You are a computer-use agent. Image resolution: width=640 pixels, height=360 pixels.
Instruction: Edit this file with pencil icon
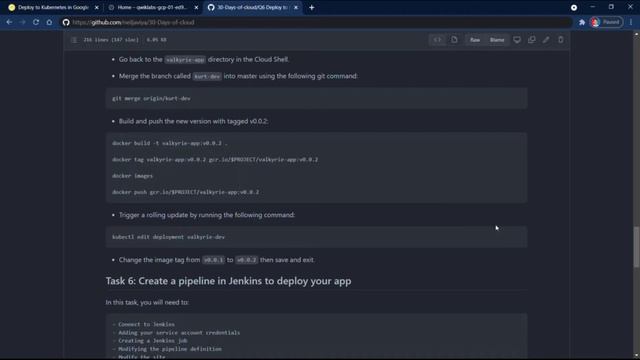click(546, 40)
